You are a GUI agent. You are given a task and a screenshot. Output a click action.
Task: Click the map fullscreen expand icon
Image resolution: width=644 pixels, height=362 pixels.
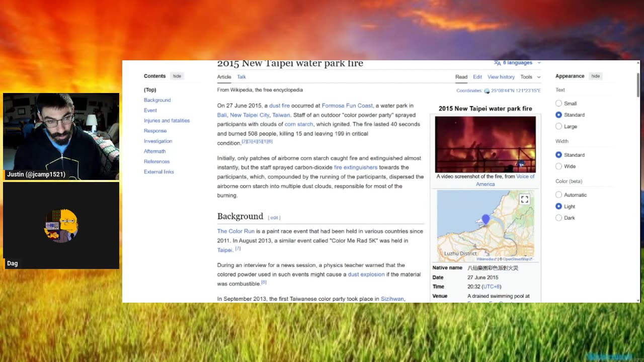coord(524,200)
